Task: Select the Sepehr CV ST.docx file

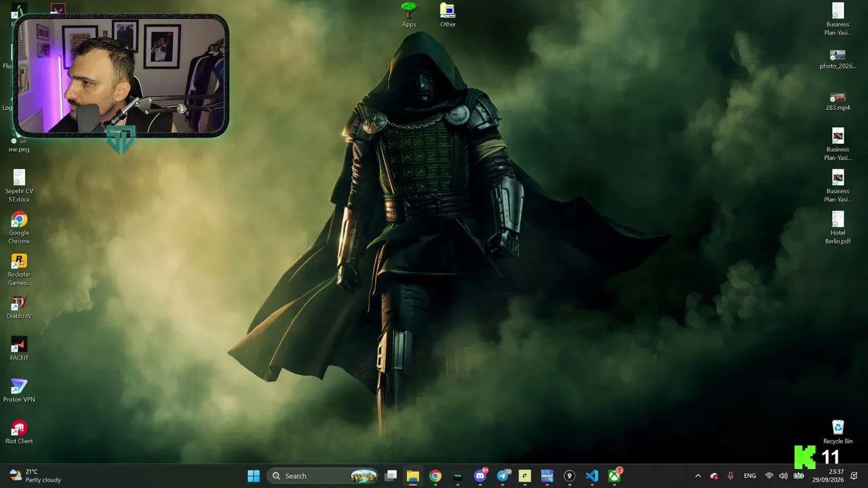Action: [x=19, y=186]
